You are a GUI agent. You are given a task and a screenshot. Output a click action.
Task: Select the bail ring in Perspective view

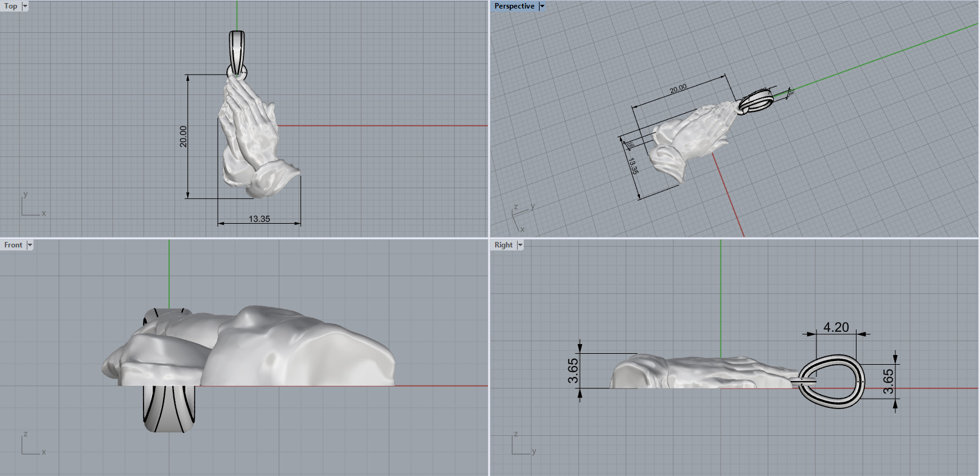[757, 101]
